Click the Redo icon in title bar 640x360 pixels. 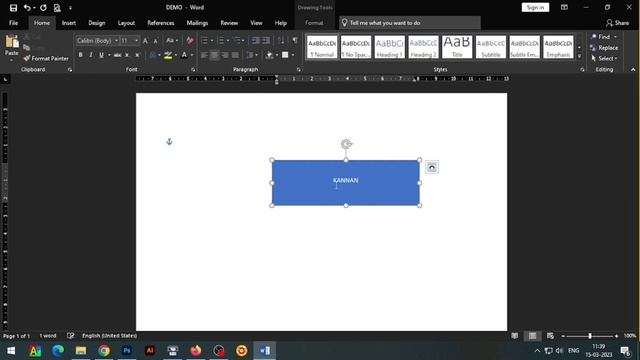tap(43, 8)
